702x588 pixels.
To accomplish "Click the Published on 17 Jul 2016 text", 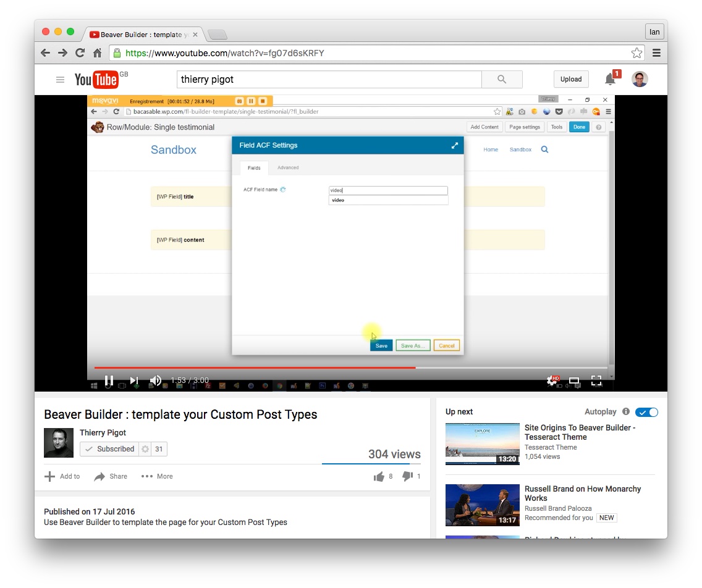I will click(x=90, y=511).
